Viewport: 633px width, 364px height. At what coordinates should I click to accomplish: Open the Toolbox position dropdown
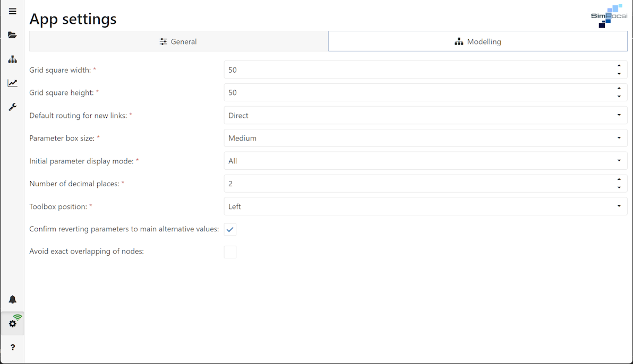pos(425,206)
